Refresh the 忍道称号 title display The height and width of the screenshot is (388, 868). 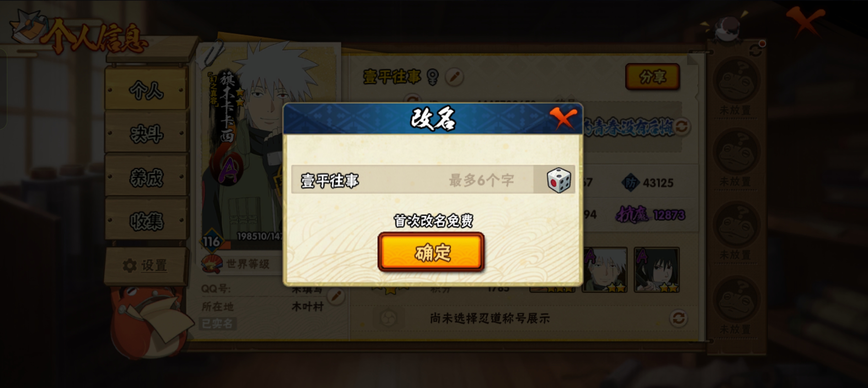tap(678, 318)
